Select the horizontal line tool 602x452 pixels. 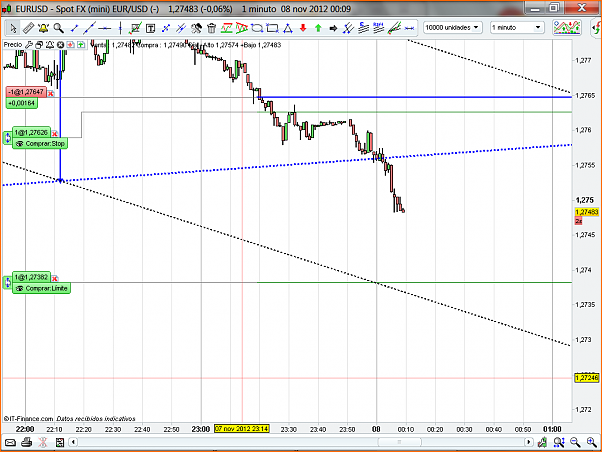click(104, 28)
